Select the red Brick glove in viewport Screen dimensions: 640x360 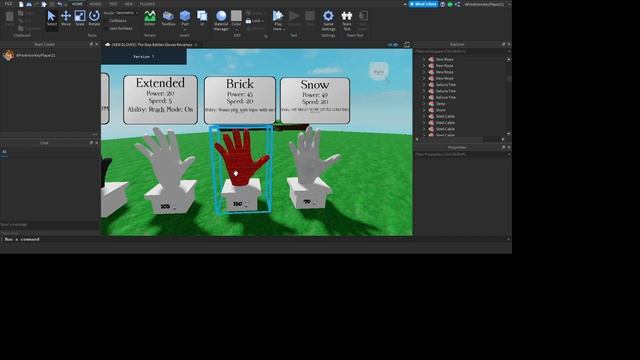[x=242, y=157]
